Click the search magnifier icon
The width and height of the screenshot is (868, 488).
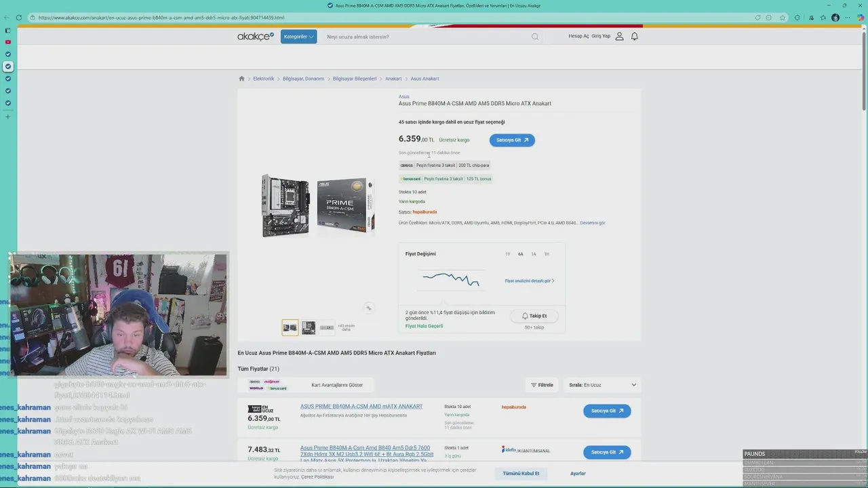(x=535, y=37)
